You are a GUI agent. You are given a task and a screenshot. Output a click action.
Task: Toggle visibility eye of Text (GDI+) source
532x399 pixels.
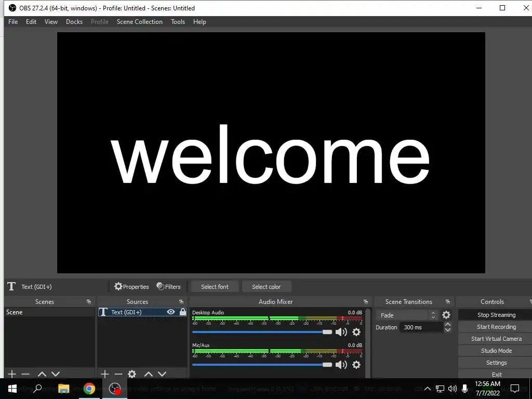(171, 312)
